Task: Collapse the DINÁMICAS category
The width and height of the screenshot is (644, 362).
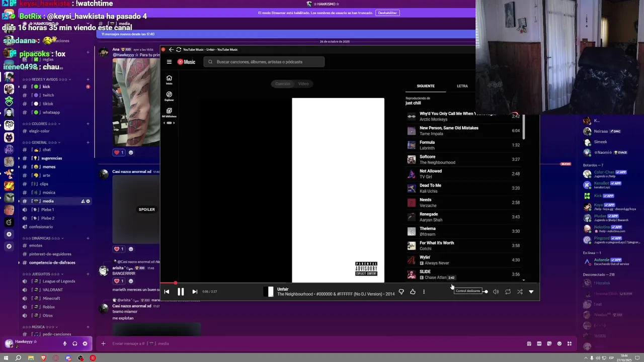Action: pyautogui.click(x=43, y=238)
